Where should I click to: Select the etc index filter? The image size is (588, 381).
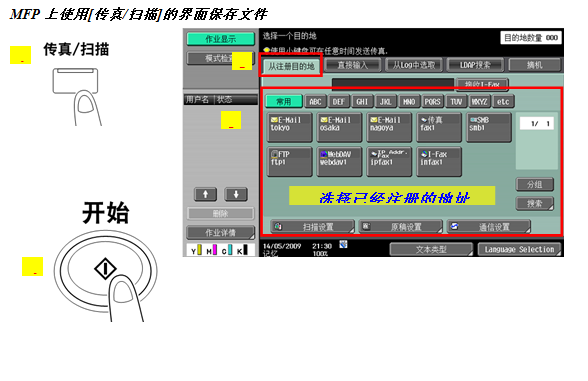503,102
